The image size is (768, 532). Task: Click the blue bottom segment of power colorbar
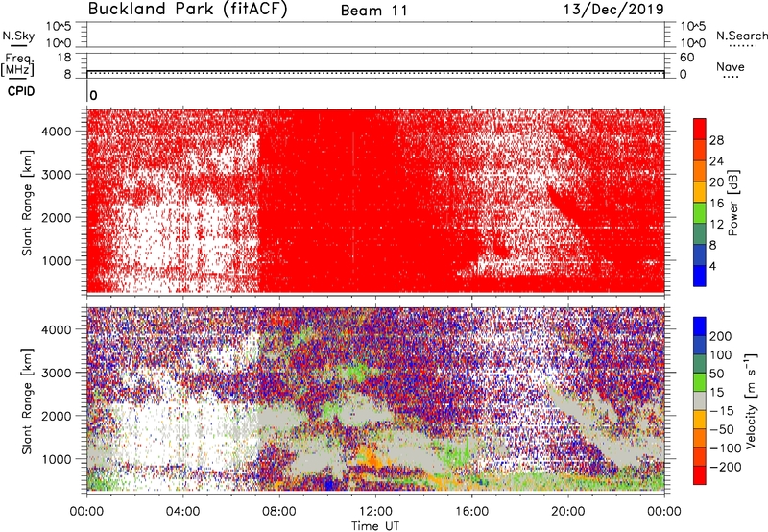click(x=700, y=277)
